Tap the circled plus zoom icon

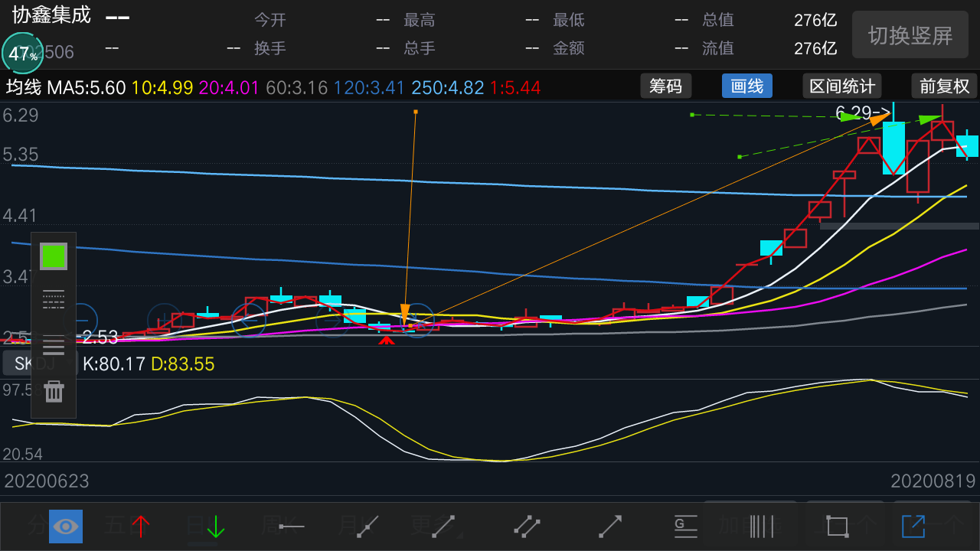165,320
